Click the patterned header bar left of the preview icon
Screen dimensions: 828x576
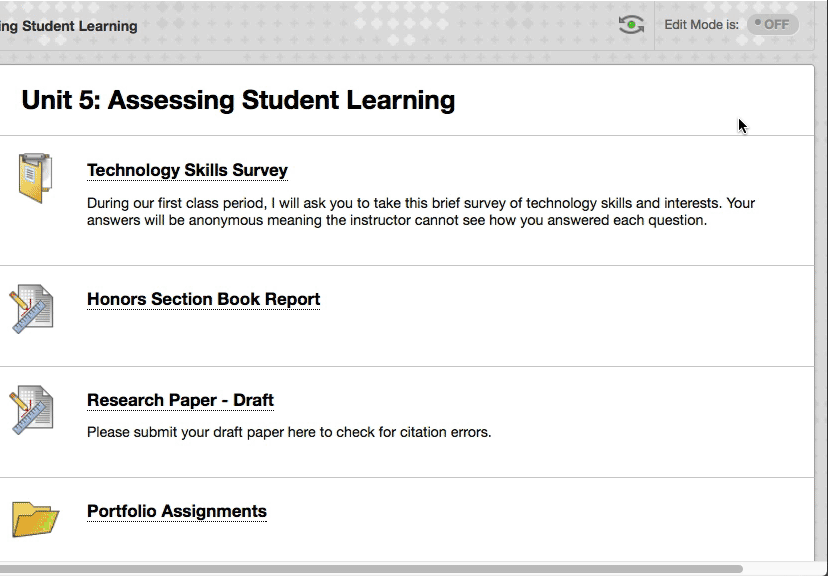pyautogui.click(x=400, y=25)
